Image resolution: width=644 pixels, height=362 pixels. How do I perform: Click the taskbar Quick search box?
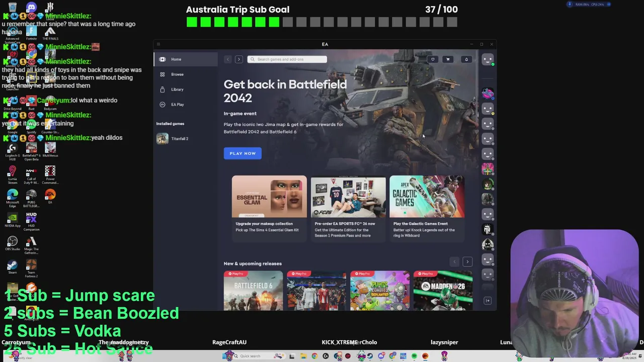(259, 356)
